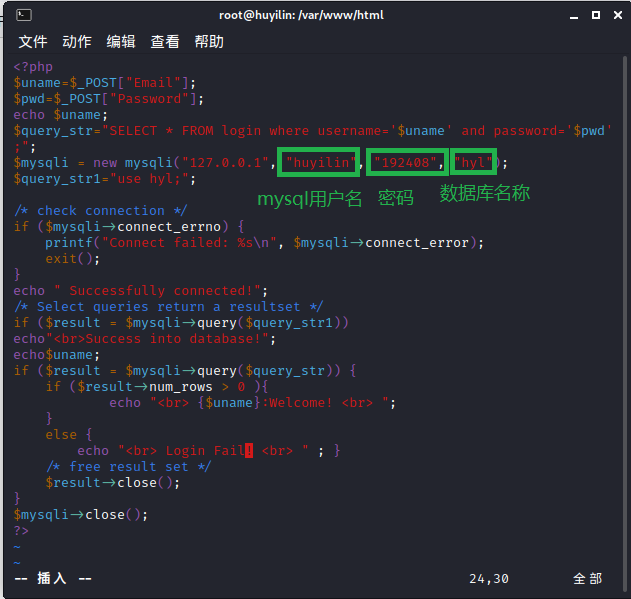This screenshot has width=631, height=599.
Task: Click the exit(); statement
Action: click(72, 259)
